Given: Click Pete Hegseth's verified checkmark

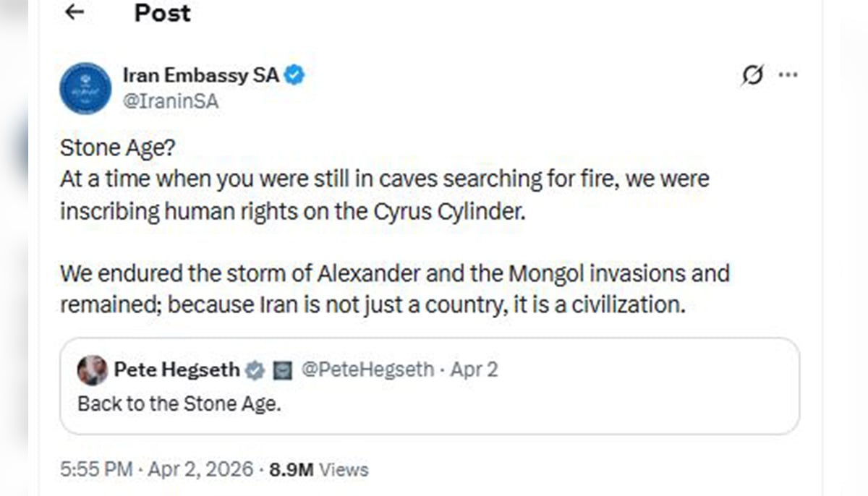Looking at the screenshot, I should click(254, 369).
